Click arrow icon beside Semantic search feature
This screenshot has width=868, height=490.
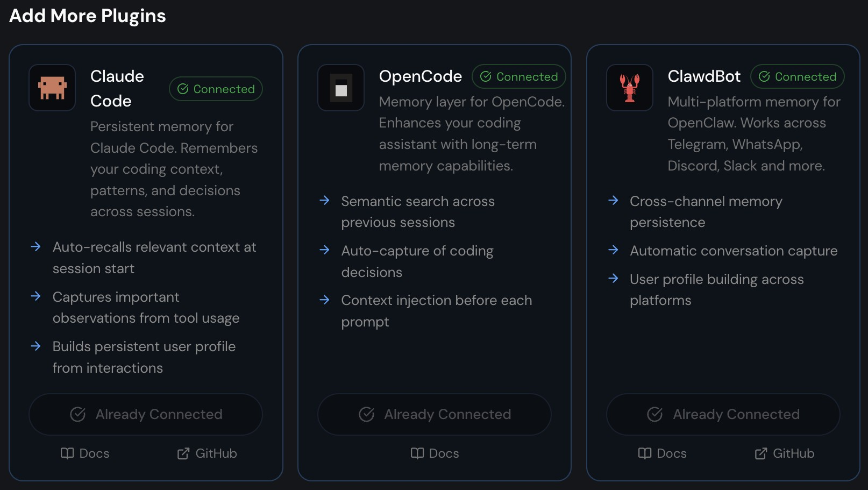click(324, 201)
